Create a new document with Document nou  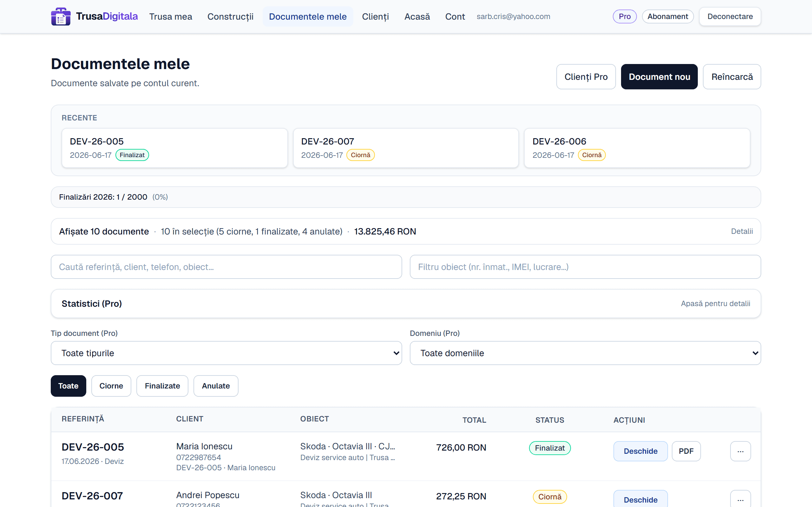pos(659,77)
